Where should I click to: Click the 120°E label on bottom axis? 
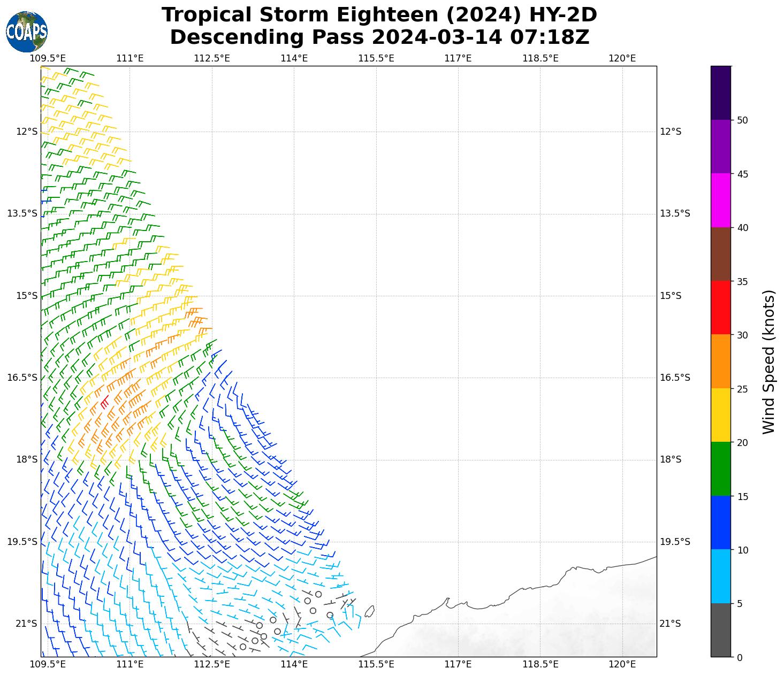(x=622, y=664)
